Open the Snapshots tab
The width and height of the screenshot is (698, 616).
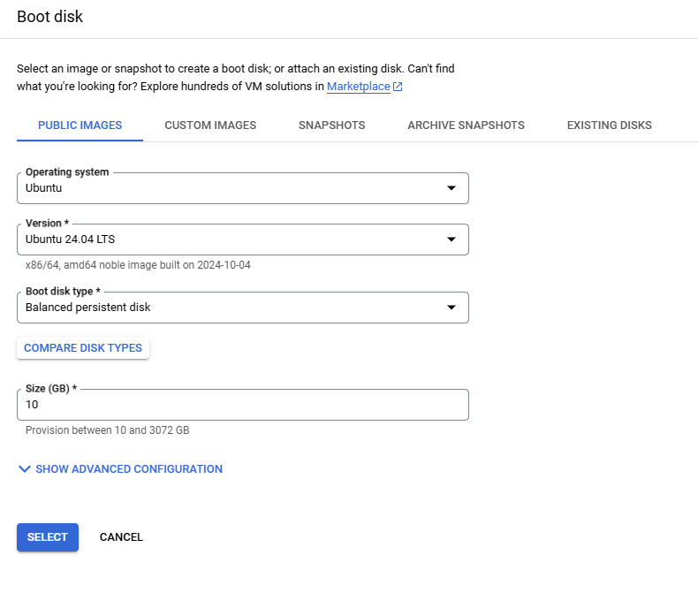(x=331, y=125)
